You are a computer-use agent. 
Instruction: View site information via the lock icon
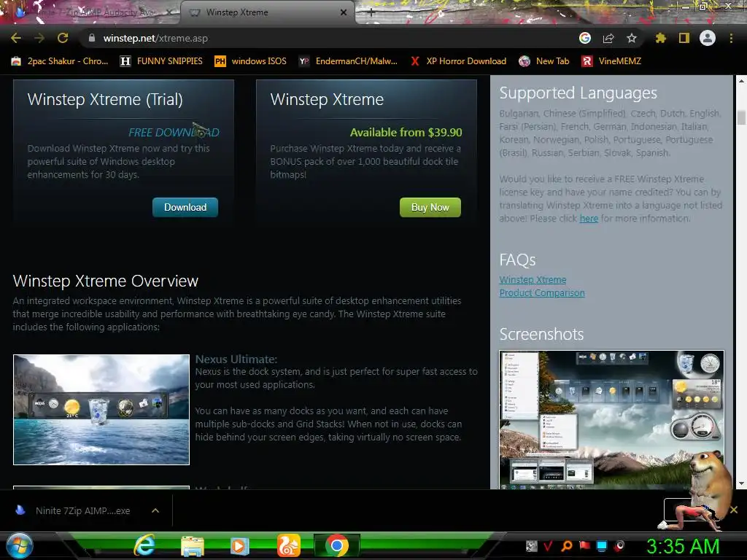[92, 38]
